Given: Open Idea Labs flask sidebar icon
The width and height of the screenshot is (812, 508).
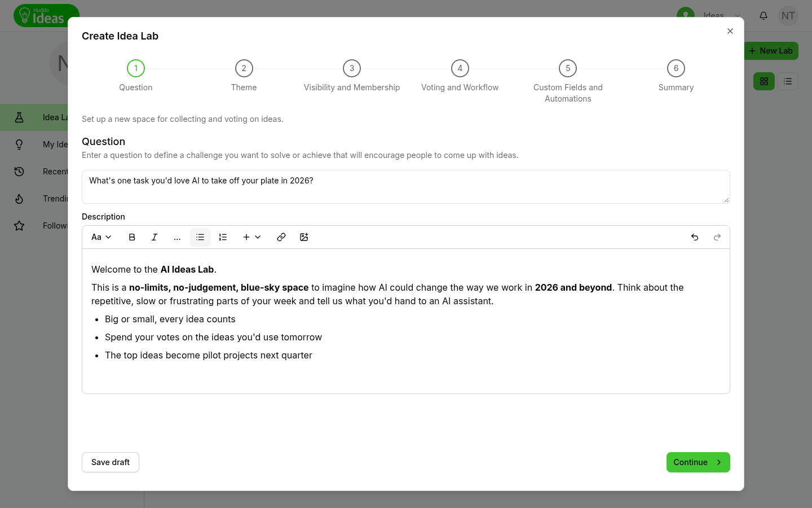Looking at the screenshot, I should click(x=19, y=117).
